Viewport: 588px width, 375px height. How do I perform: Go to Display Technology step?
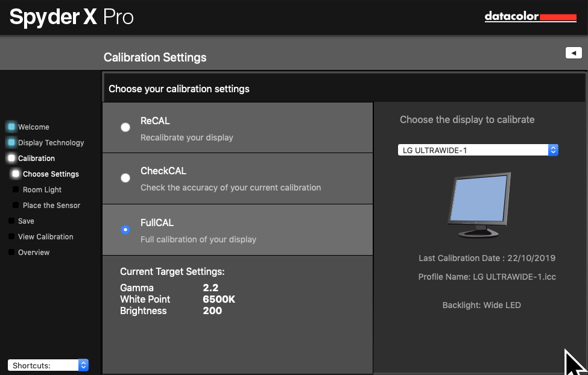[51, 142]
